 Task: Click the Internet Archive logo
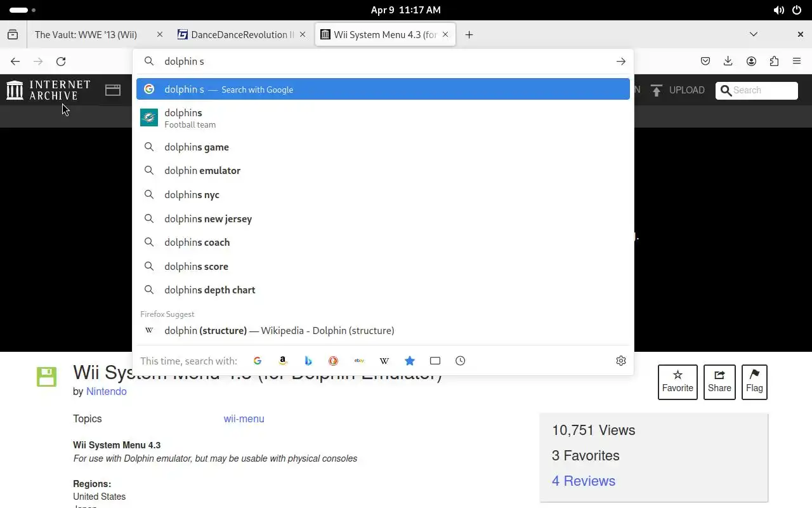[x=48, y=90]
